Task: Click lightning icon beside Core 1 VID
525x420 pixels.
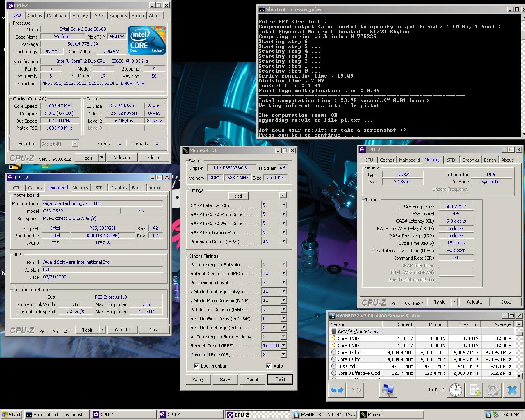Action: click(x=334, y=345)
